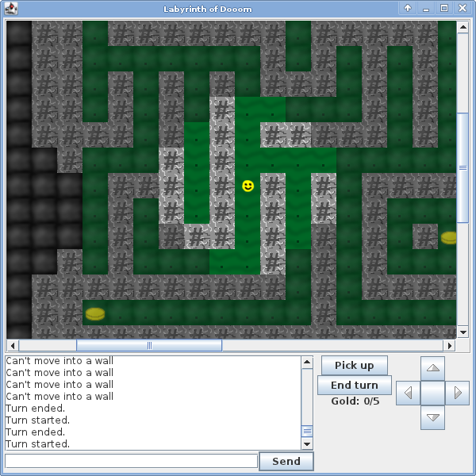Focus the message text input field
The height and width of the screenshot is (476, 476).
(x=131, y=461)
